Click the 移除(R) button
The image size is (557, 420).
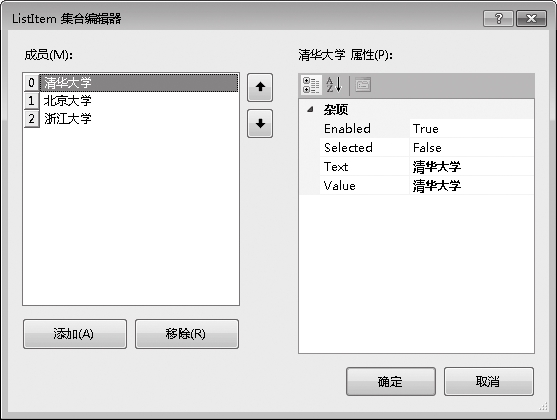[186, 334]
